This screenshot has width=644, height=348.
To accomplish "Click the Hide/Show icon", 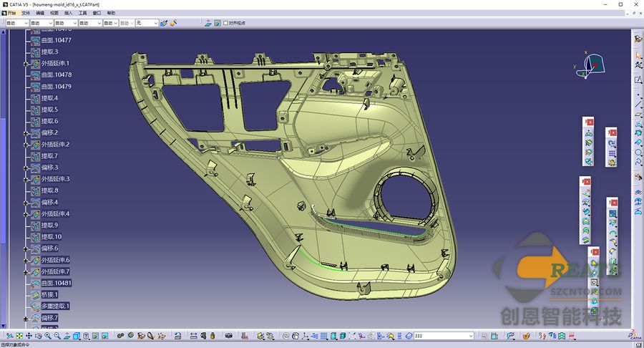I will pos(95,336).
